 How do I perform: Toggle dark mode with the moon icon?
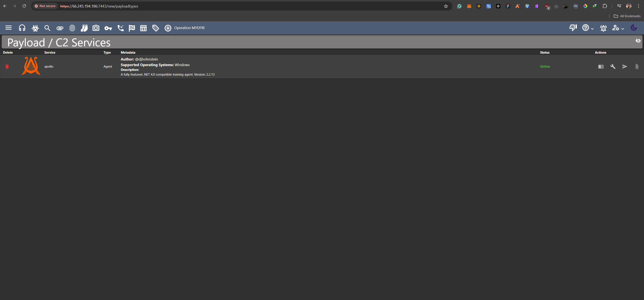pyautogui.click(x=634, y=28)
